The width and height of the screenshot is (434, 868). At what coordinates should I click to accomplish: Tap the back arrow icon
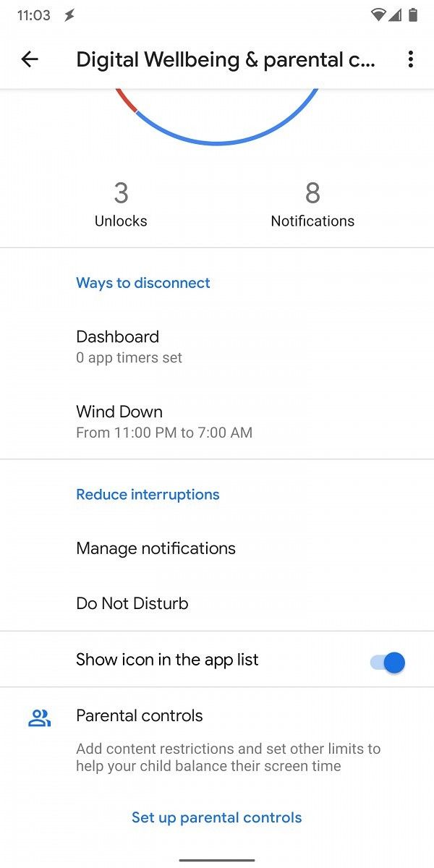coord(30,59)
